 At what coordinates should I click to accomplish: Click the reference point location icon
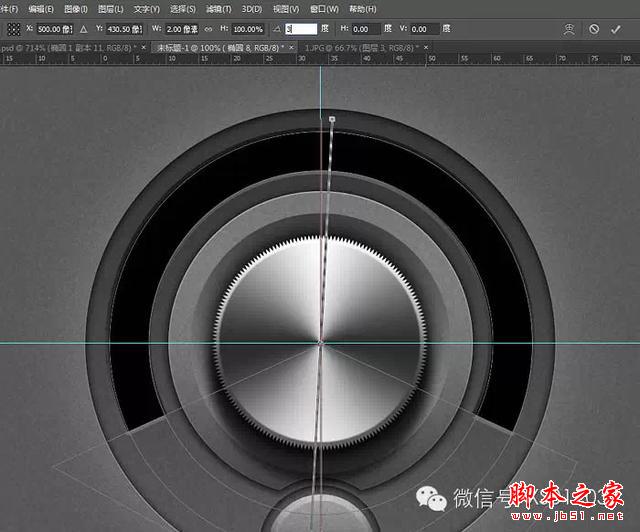pos(13,29)
